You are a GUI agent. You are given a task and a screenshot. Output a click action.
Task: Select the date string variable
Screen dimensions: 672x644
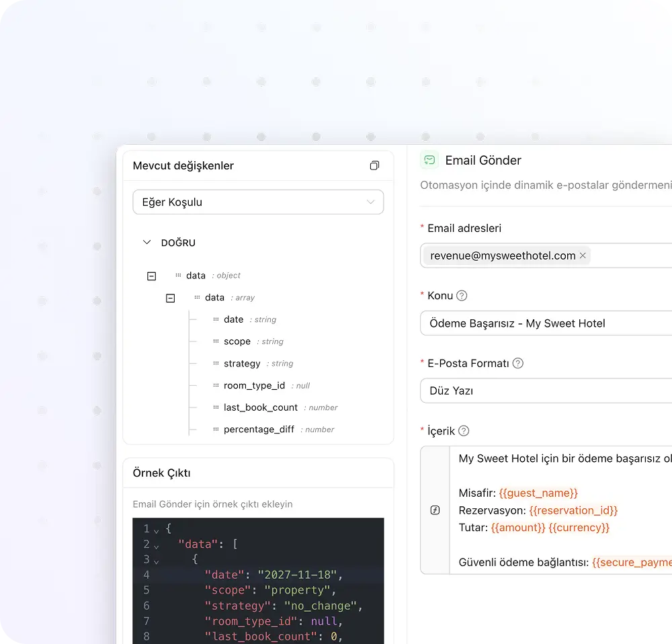pos(250,319)
